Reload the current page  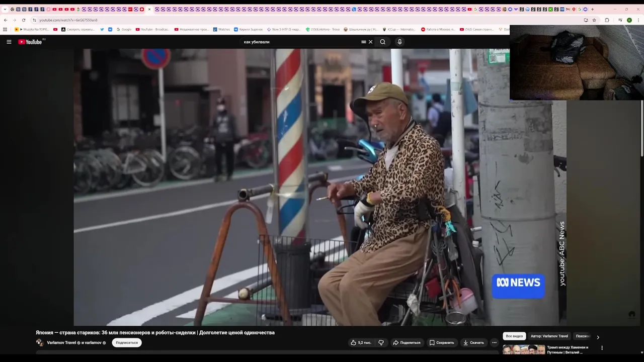(x=23, y=20)
